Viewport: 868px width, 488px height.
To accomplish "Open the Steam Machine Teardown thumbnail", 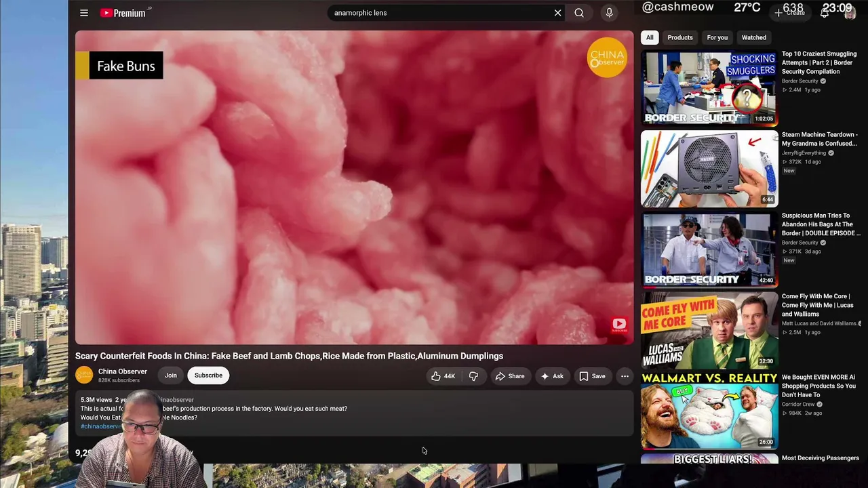I will coord(709,168).
